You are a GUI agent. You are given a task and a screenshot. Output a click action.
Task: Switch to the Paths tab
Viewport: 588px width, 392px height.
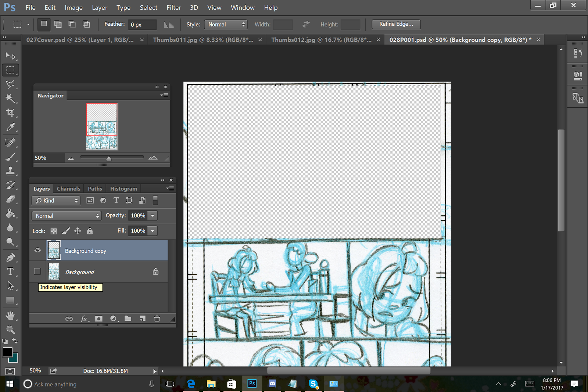pyautogui.click(x=95, y=188)
